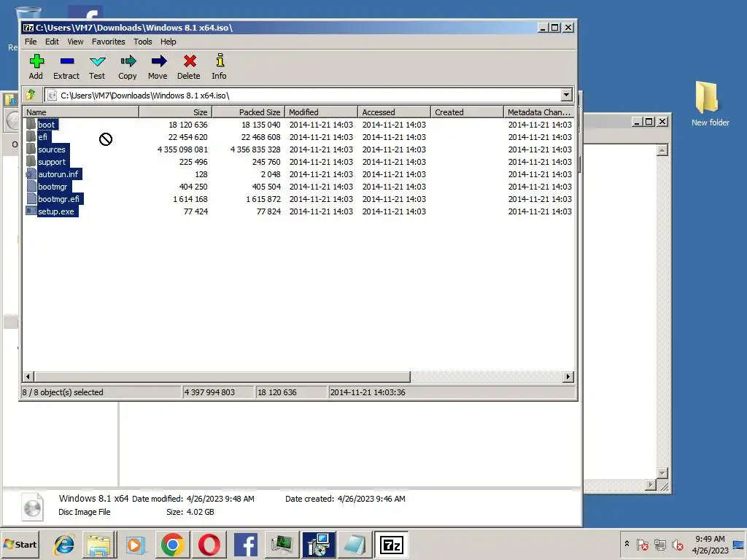Launch Google Chrome from taskbar
Viewport: 747px width, 560px height.
click(x=172, y=545)
